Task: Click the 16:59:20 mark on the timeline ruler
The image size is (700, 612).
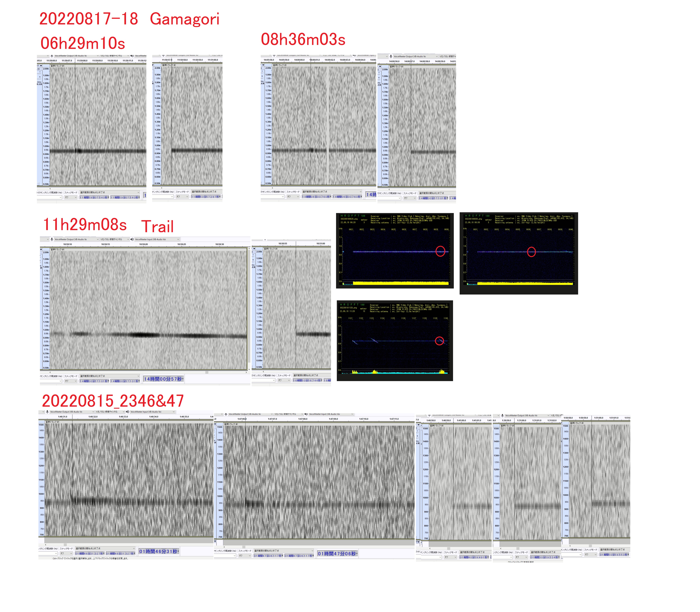Action: 143,244
